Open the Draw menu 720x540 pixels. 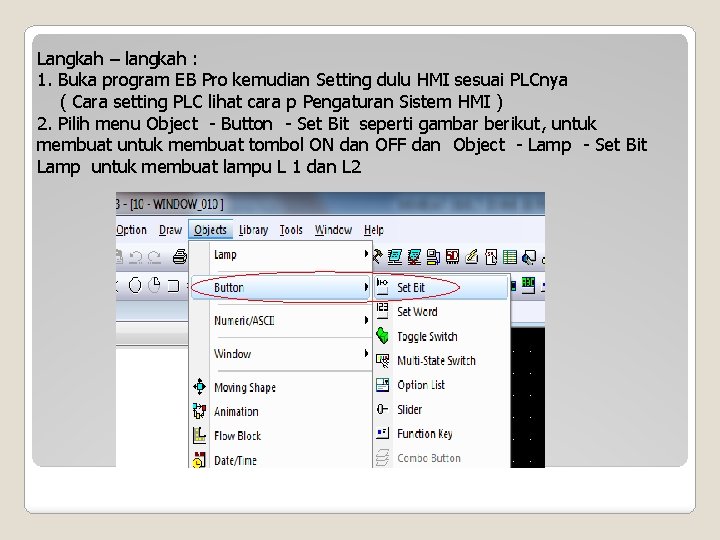click(x=170, y=230)
